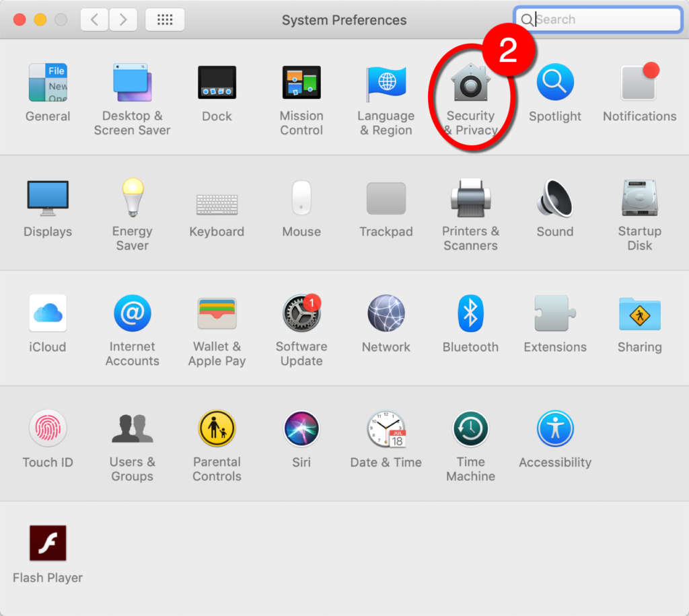Screen dimensions: 689x616
Task: Click the Back navigation arrow
Action: coord(94,20)
